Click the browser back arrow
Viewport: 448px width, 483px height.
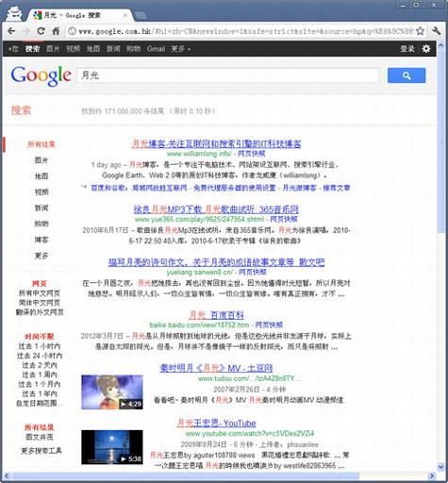click(x=11, y=31)
